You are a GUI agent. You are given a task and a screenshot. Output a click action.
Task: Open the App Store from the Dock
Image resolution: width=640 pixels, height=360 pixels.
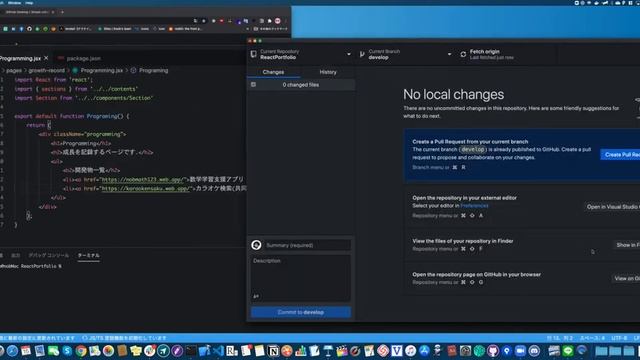pyautogui.click(x=424, y=351)
